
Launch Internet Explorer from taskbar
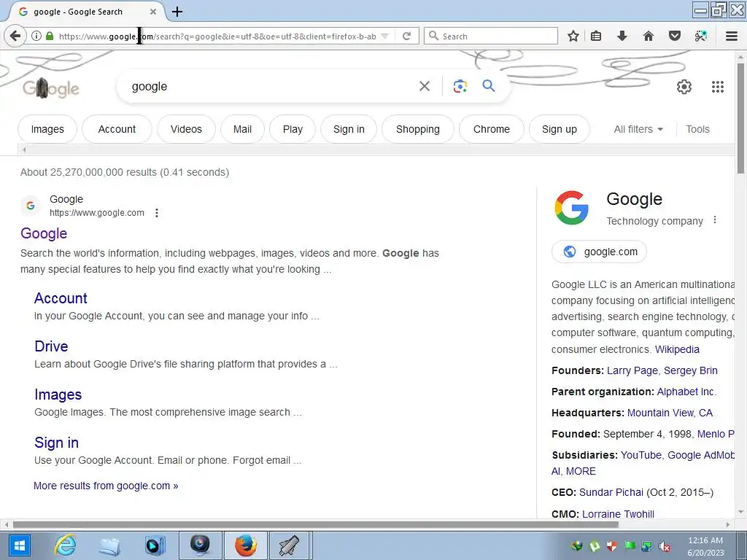click(65, 545)
